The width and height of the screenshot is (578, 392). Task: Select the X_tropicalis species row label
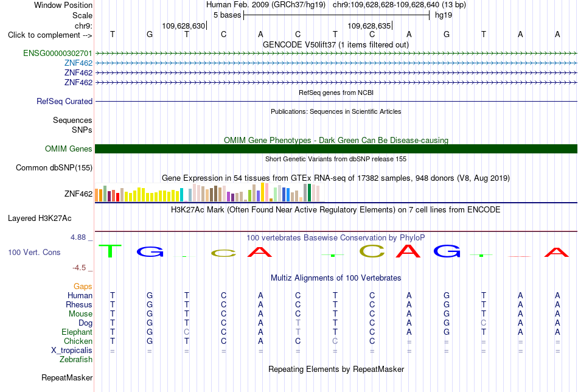tap(72, 351)
